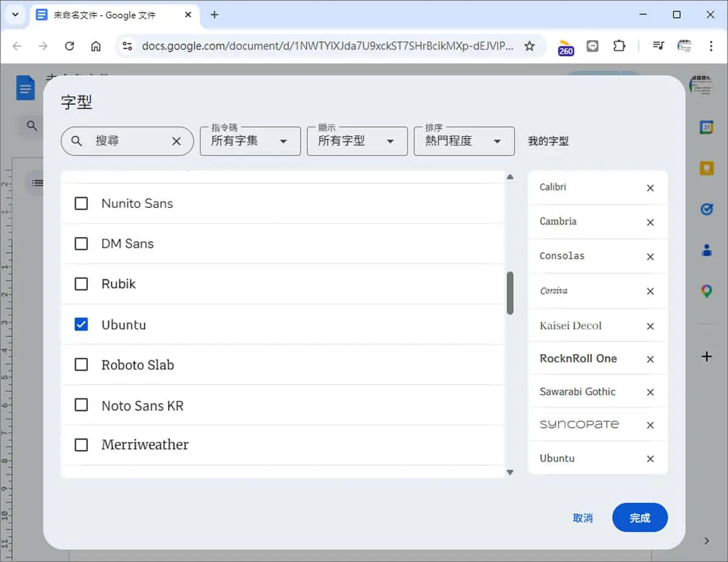The width and height of the screenshot is (728, 562).
Task: Click the 取消 button
Action: pos(582,518)
